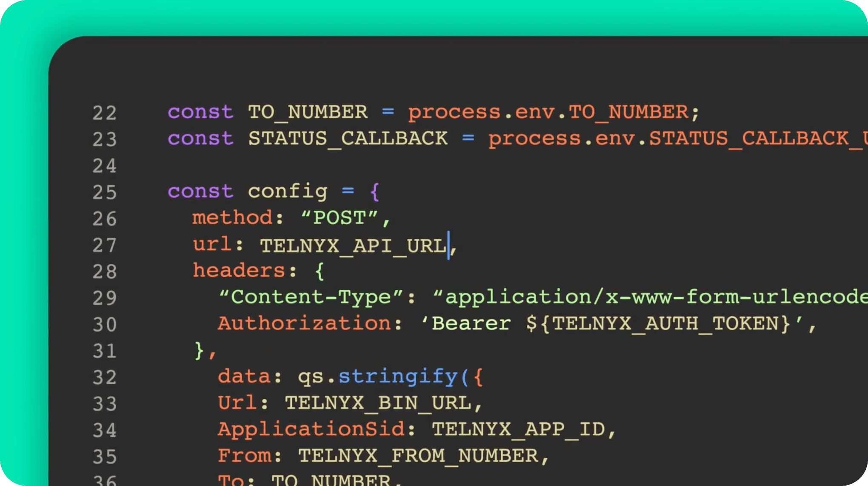
Task: Click line number 32 in the gutter
Action: (105, 377)
